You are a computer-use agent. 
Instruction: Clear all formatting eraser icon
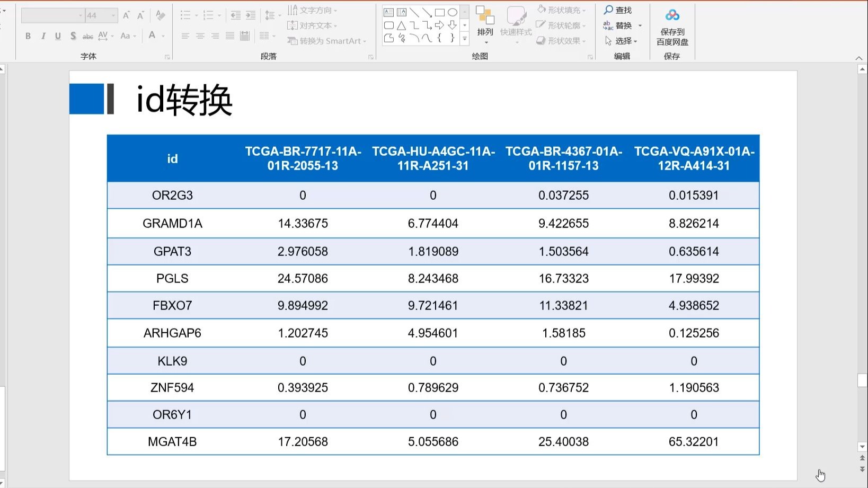(160, 15)
